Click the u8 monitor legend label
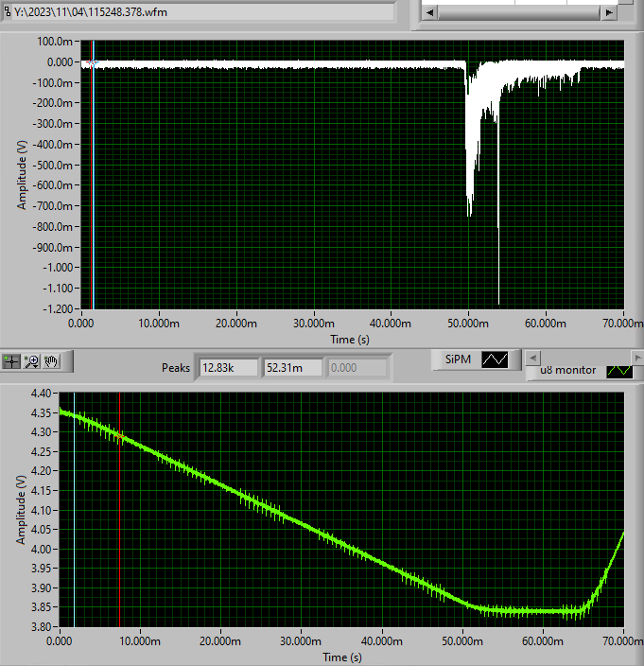 (x=567, y=371)
